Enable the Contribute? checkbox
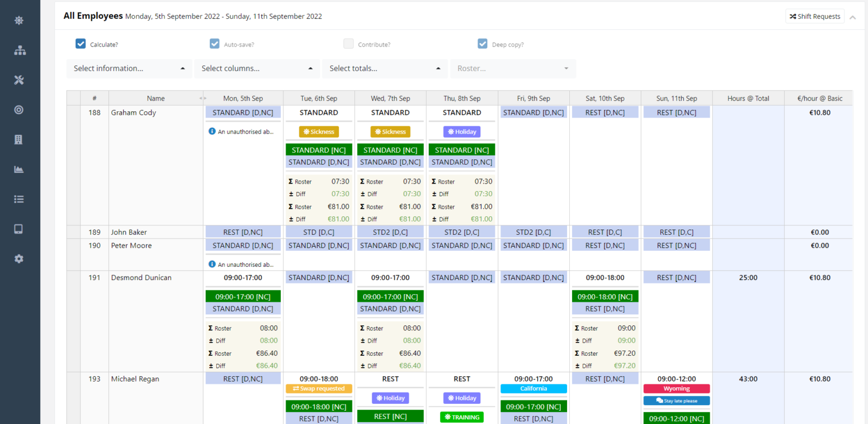The height and width of the screenshot is (424, 868). coord(349,43)
